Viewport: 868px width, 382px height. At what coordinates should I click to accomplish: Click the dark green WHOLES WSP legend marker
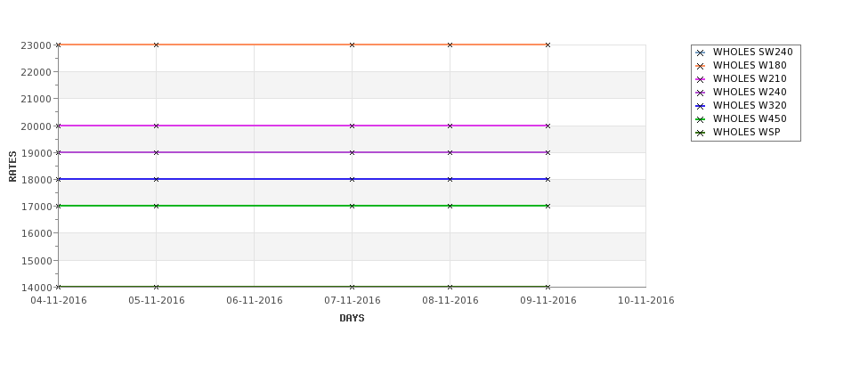pos(701,133)
